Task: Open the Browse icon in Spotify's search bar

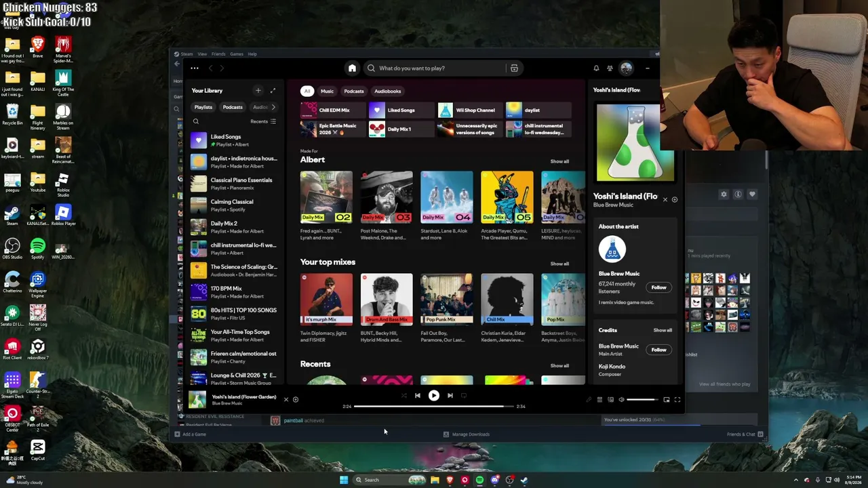Action: pyautogui.click(x=514, y=68)
